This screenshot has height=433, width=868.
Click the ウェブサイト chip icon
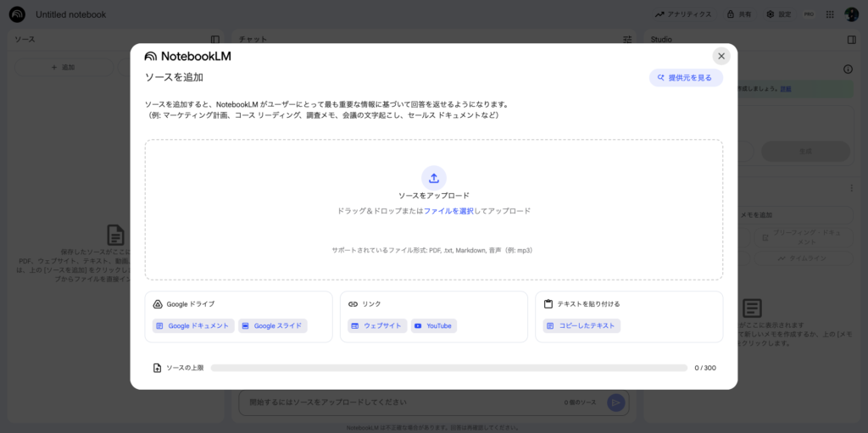[x=355, y=326]
